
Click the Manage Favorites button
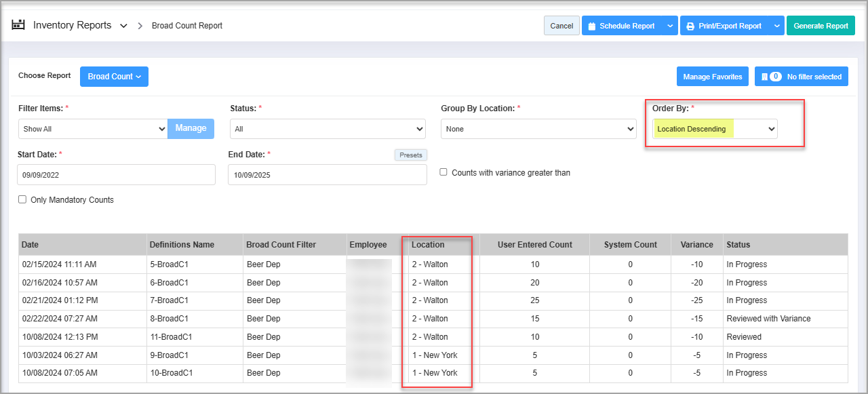[x=712, y=77]
